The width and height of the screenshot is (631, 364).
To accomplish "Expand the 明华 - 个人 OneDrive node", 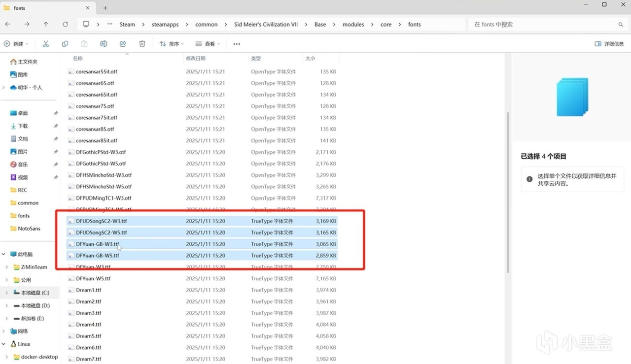I will point(4,87).
